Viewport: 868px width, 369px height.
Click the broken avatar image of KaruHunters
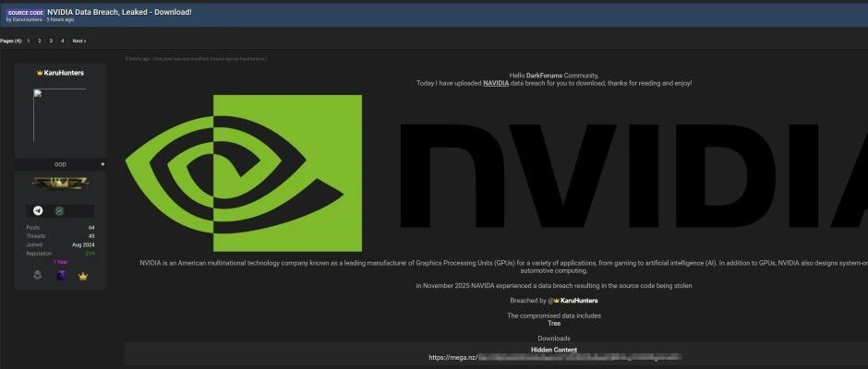(60, 115)
